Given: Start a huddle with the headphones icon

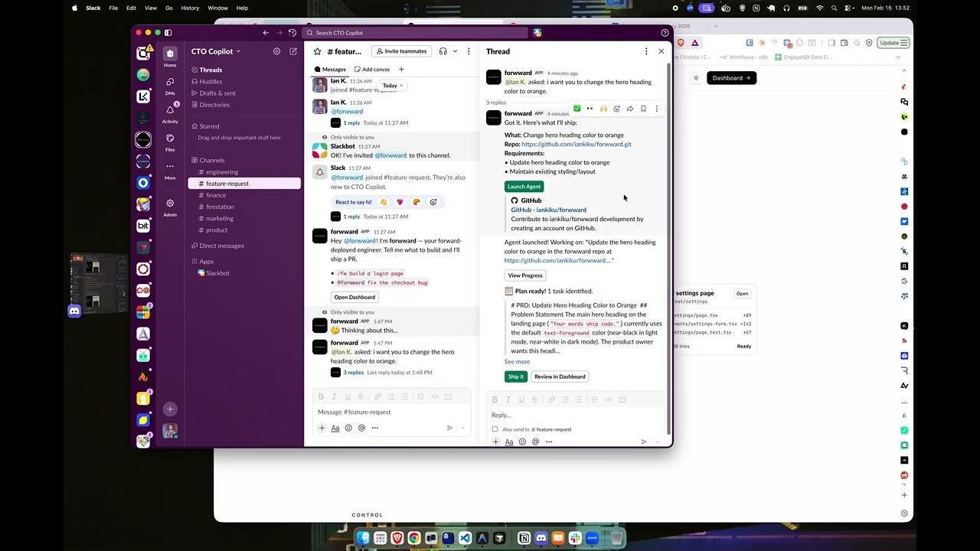Looking at the screenshot, I should (443, 51).
